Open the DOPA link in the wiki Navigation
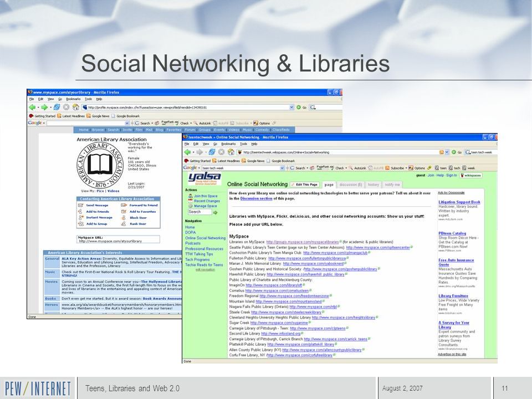 tap(190, 233)
